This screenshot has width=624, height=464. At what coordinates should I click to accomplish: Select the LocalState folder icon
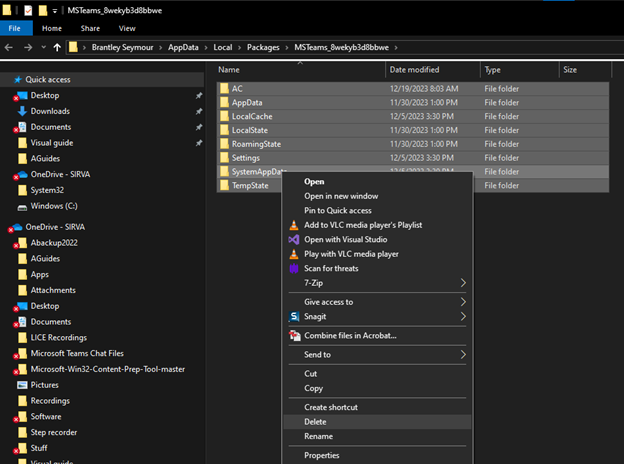(x=224, y=130)
